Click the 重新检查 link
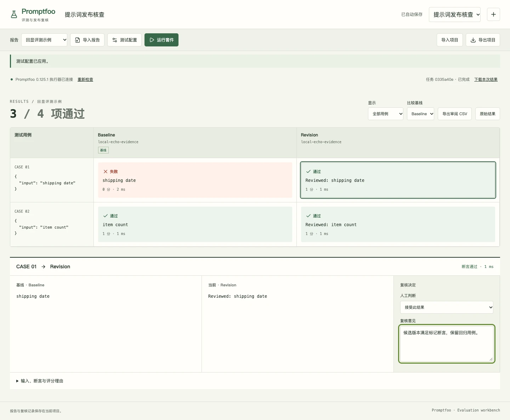Screen dimensions: 510x420 [85, 79]
